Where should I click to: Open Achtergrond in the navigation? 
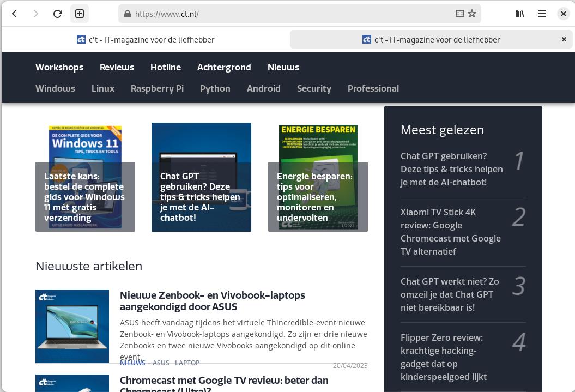(224, 67)
